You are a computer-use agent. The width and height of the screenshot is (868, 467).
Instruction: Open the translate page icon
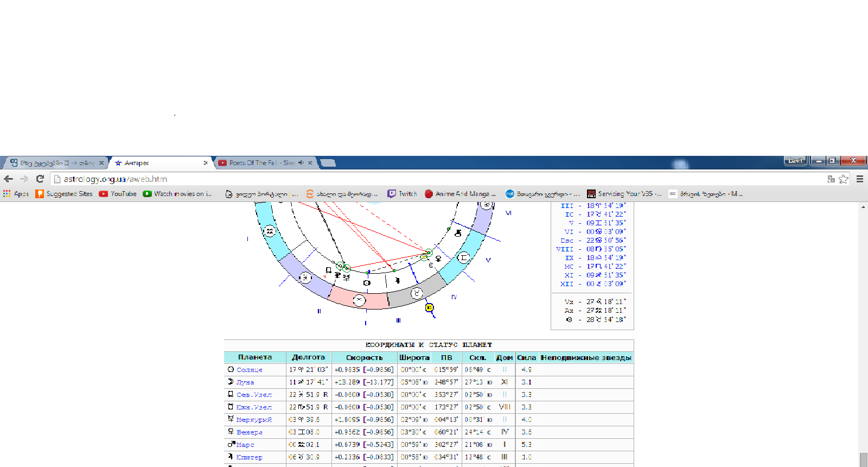coord(831,179)
